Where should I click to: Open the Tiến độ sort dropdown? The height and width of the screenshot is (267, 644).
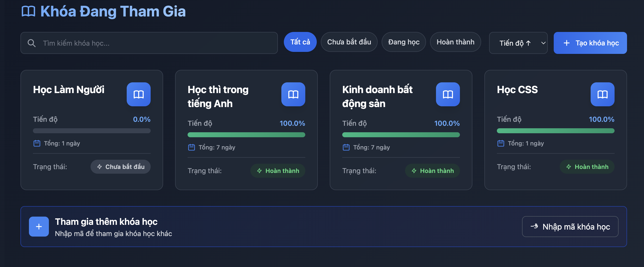point(518,43)
